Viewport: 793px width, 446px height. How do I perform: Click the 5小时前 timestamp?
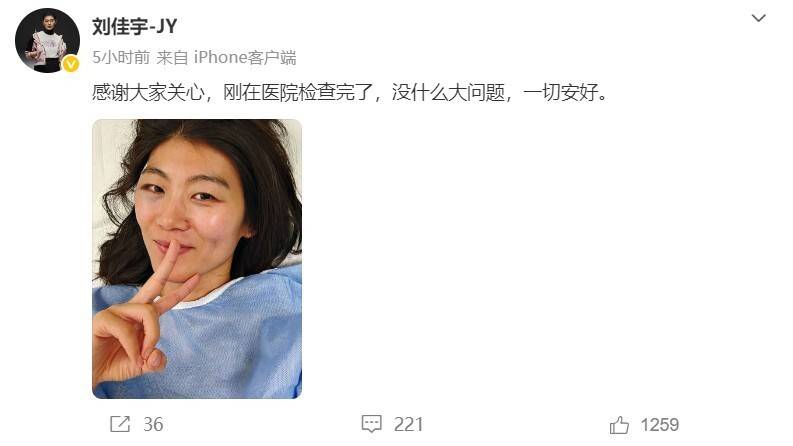pyautogui.click(x=120, y=57)
